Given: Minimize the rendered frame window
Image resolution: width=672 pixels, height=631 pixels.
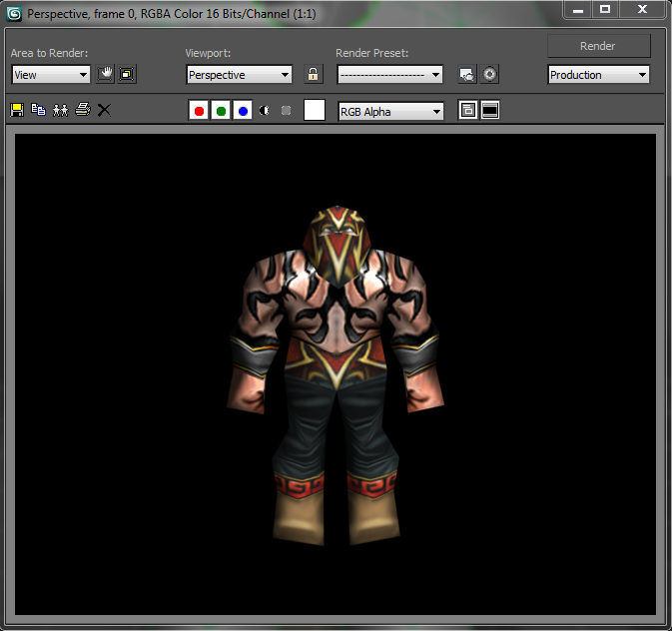Looking at the screenshot, I should coord(578,9).
